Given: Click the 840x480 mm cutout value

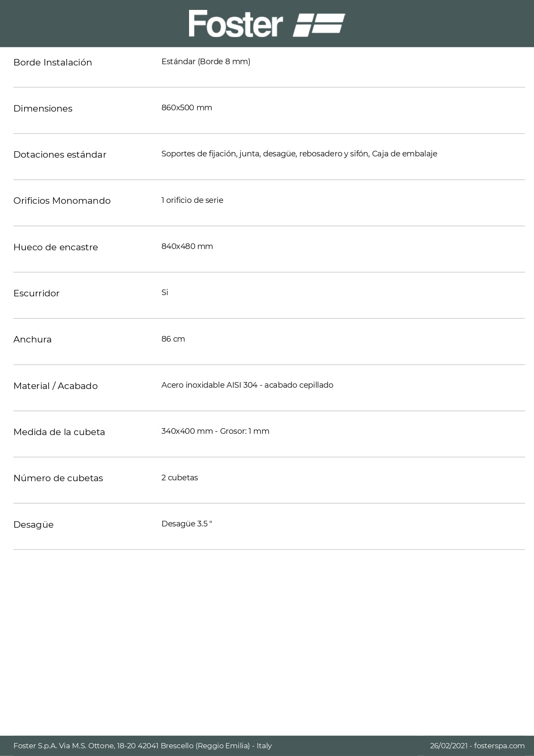Looking at the screenshot, I should click(187, 246).
